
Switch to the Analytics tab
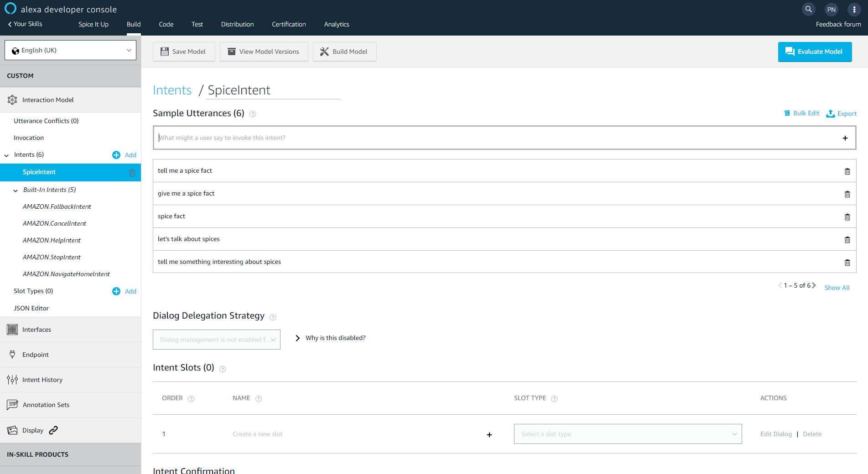pyautogui.click(x=337, y=24)
